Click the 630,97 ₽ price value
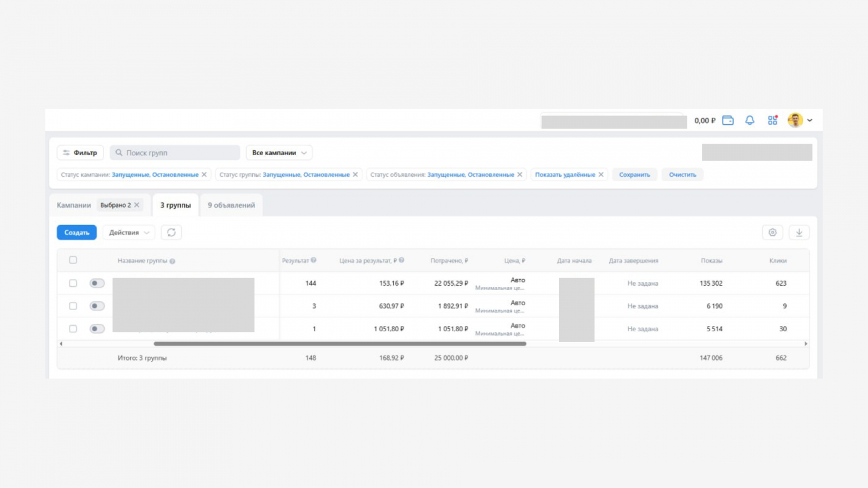 coord(392,306)
